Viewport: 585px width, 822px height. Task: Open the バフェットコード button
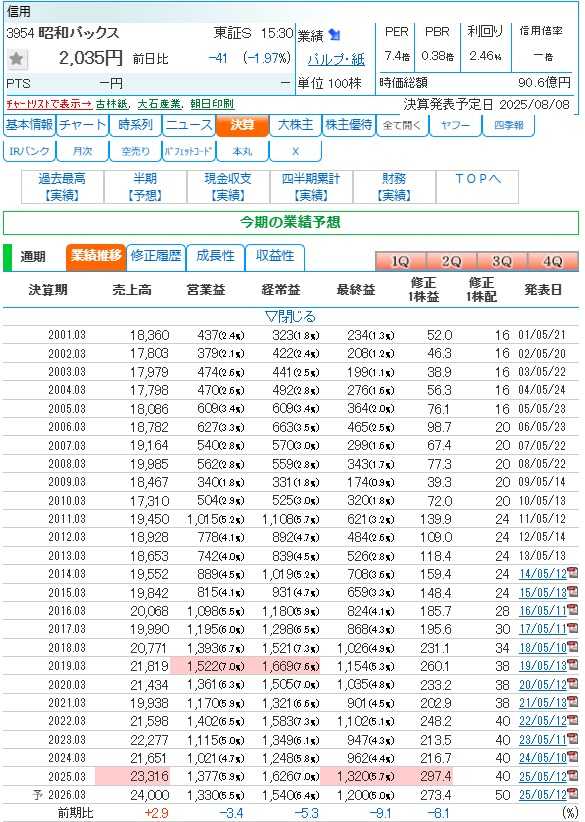(x=189, y=152)
